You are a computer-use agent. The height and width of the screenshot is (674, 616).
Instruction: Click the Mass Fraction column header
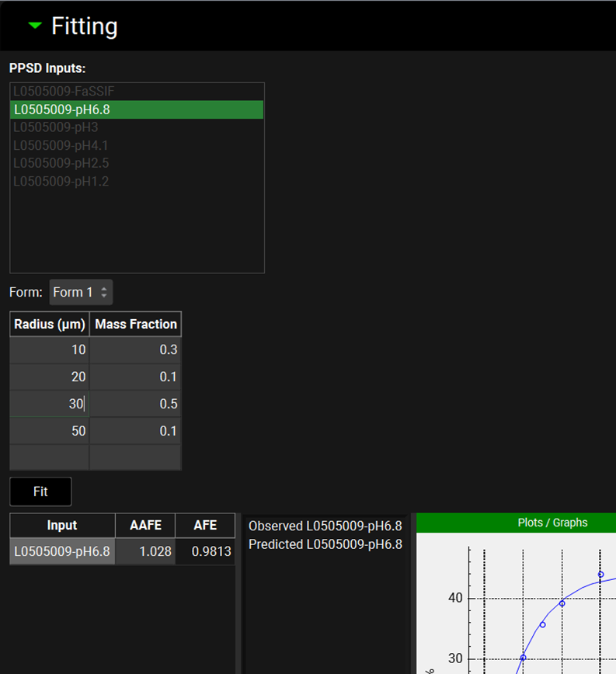click(135, 325)
